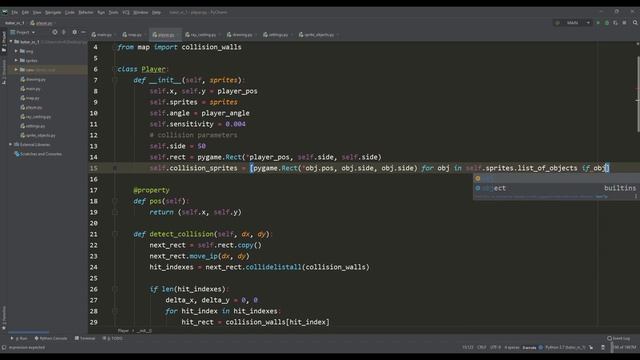Fold the if block at line 26

tap(115, 289)
